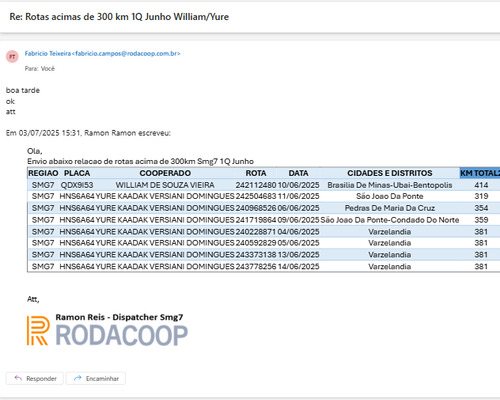Click the Responder button

coord(35,378)
